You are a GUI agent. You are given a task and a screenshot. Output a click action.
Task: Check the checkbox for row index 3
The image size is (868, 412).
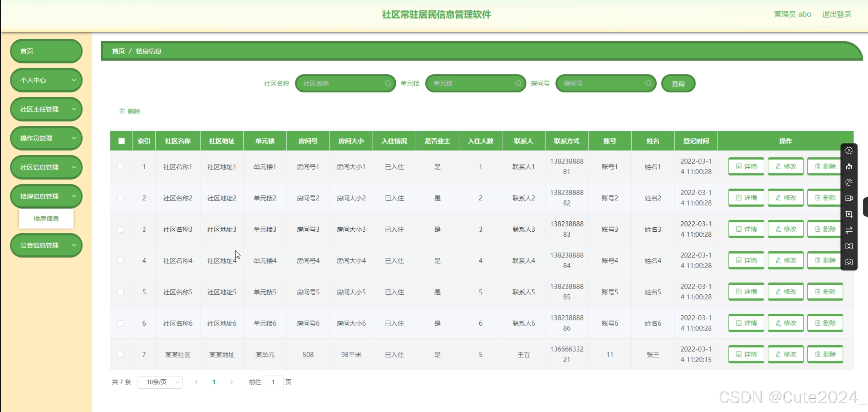click(121, 229)
